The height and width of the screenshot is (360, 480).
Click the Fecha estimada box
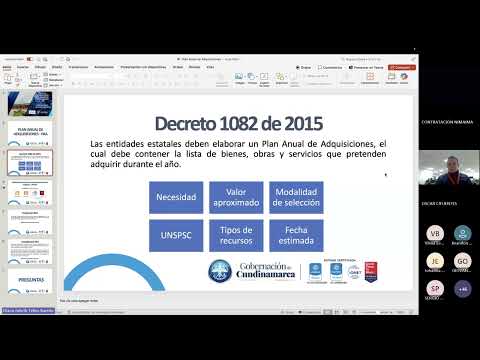[x=296, y=235]
